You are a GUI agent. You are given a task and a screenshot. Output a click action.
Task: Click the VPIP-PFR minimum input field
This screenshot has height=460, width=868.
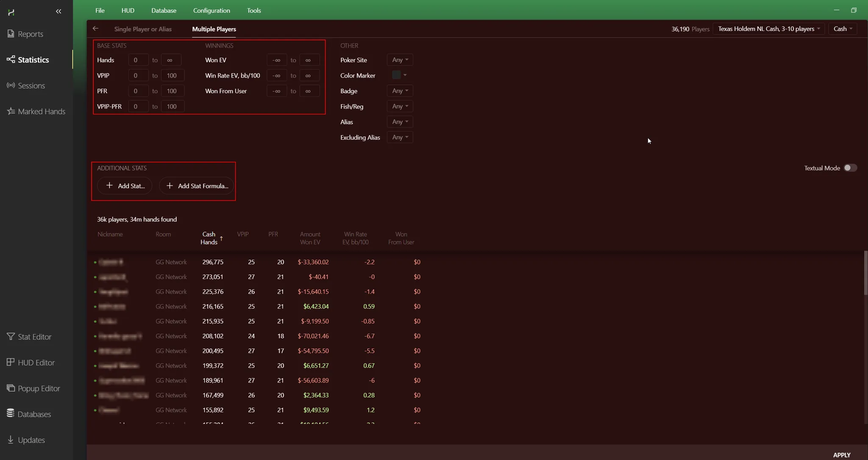(x=138, y=106)
